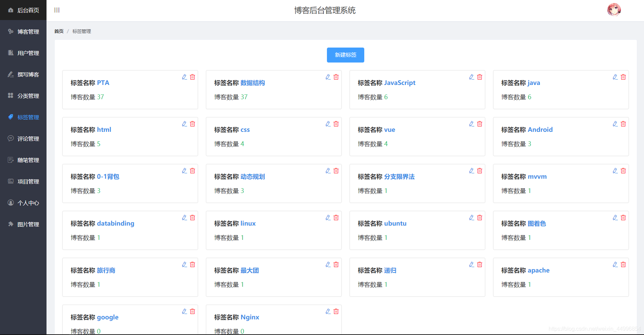The height and width of the screenshot is (335, 644).
Task: Select 标签管理 in the sidebar
Action: 23,117
